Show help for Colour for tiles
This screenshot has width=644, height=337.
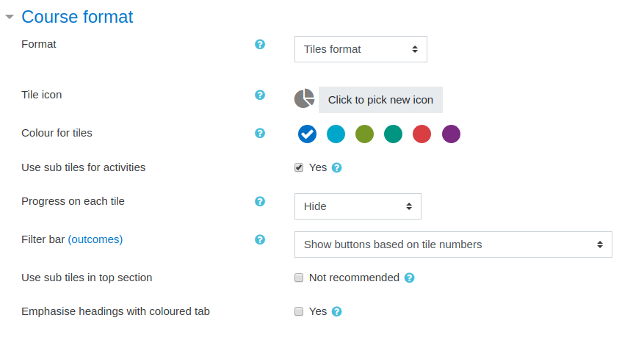259,133
